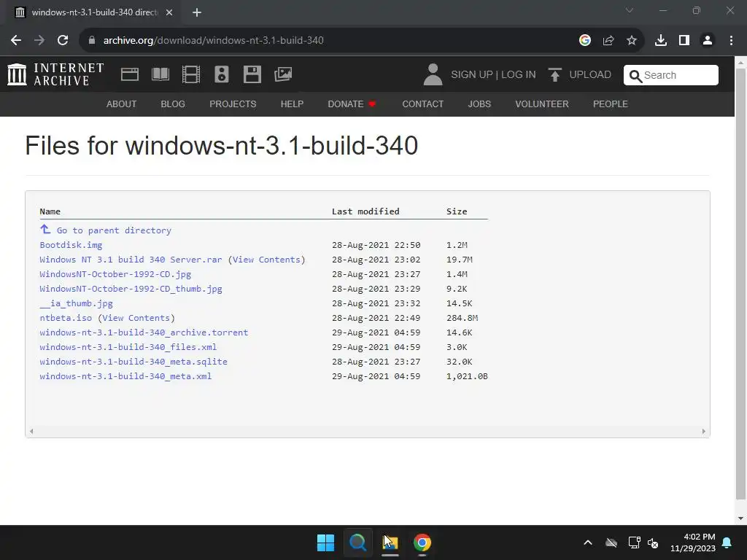Open WindowsNT-October-1992-CD_thumb.jpg
The width and height of the screenshot is (747, 560).
point(131,289)
